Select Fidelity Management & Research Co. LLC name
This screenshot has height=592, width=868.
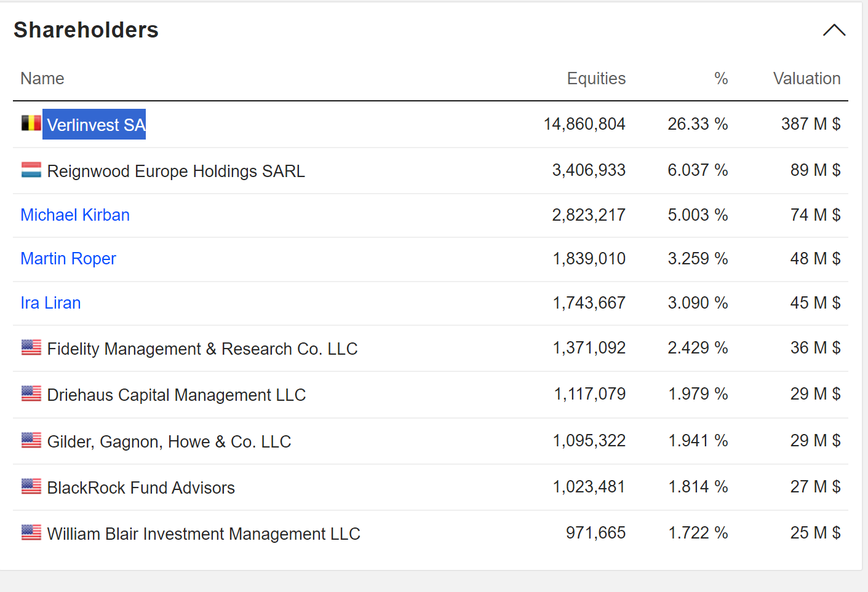click(202, 349)
